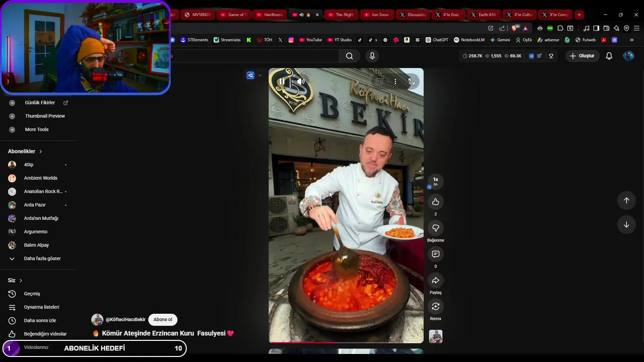This screenshot has width=644, height=362.
Task: Open Gemini bookmark
Action: (x=500, y=40)
